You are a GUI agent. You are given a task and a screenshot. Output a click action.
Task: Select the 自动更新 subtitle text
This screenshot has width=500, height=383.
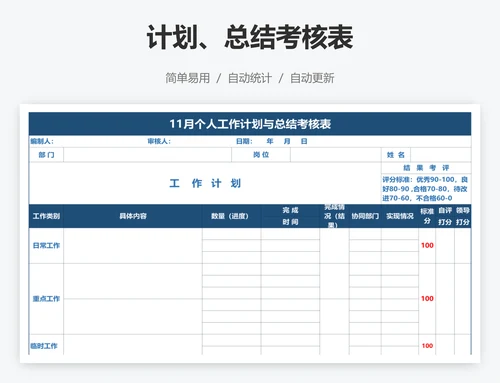[312, 78]
